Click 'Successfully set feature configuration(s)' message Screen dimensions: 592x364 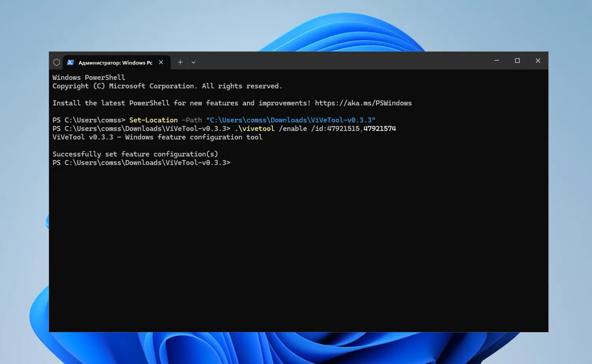(x=135, y=154)
